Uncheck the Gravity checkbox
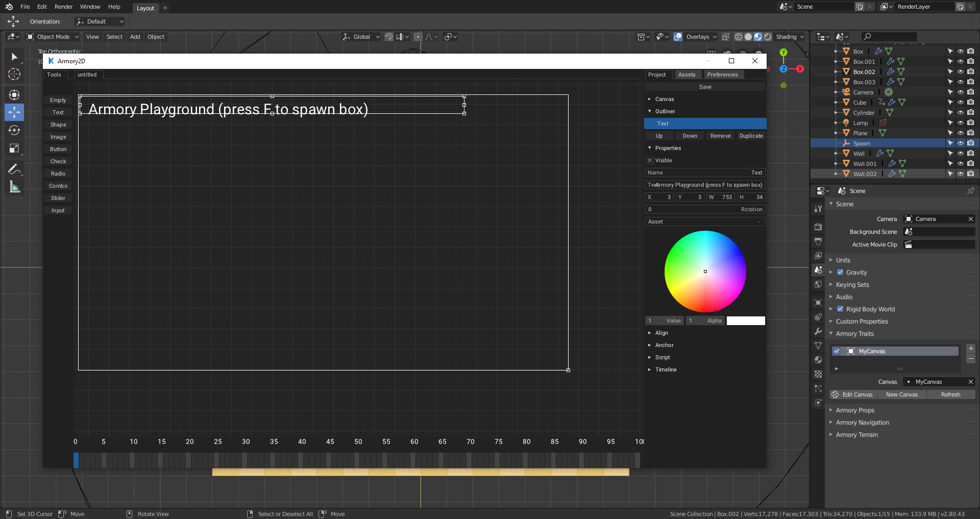Image resolution: width=980 pixels, height=519 pixels. 840,273
